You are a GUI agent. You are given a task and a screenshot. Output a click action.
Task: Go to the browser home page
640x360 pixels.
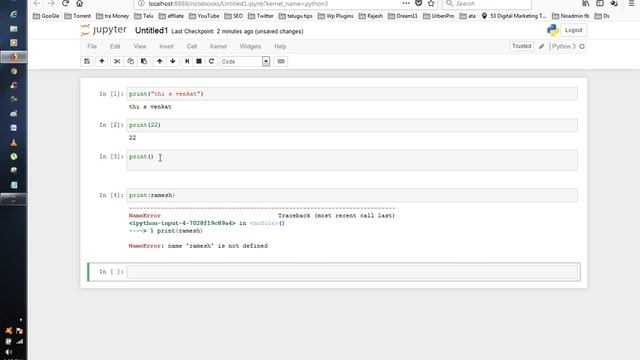tap(80, 3)
